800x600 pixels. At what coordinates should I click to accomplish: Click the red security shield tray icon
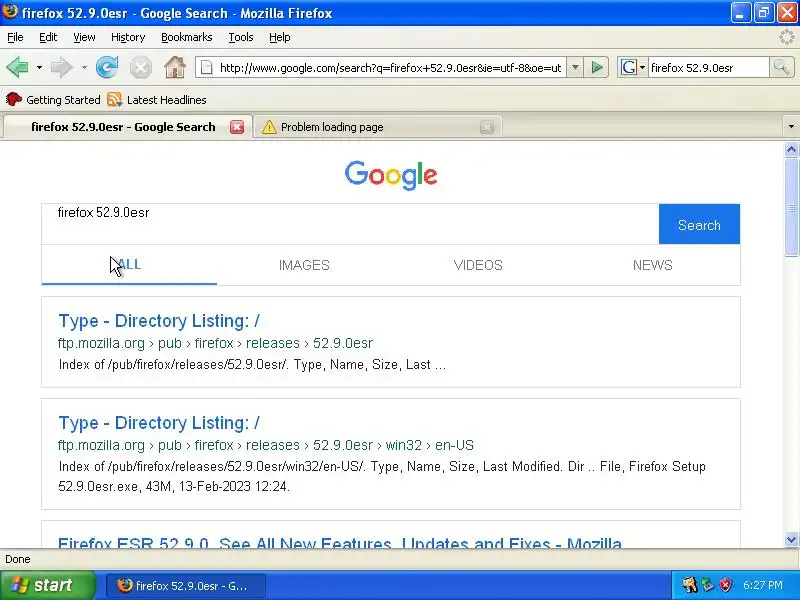(725, 585)
